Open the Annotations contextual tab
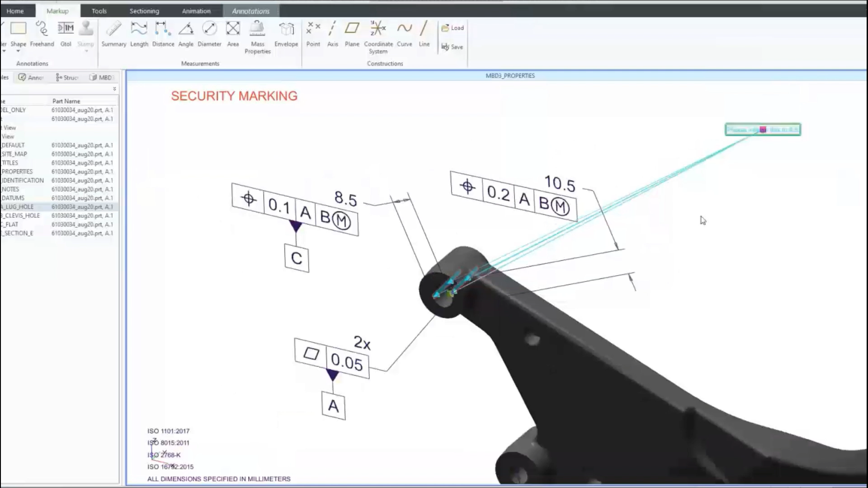The height and width of the screenshot is (488, 868). [x=250, y=11]
